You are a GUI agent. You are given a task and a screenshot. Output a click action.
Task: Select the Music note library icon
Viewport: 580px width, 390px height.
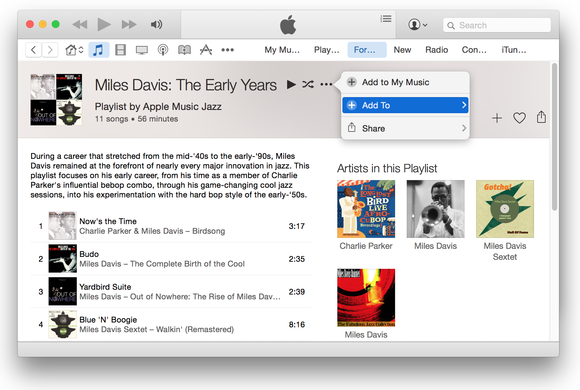click(98, 50)
